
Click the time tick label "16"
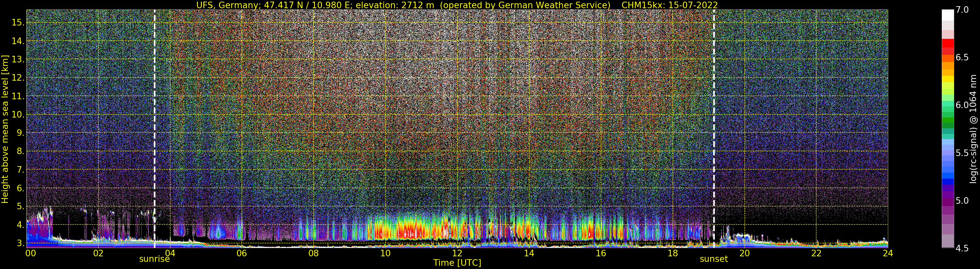(x=601, y=253)
